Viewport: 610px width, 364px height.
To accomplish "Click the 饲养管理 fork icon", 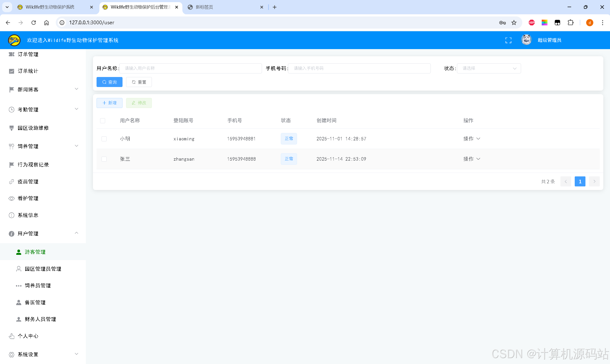I will point(11,146).
